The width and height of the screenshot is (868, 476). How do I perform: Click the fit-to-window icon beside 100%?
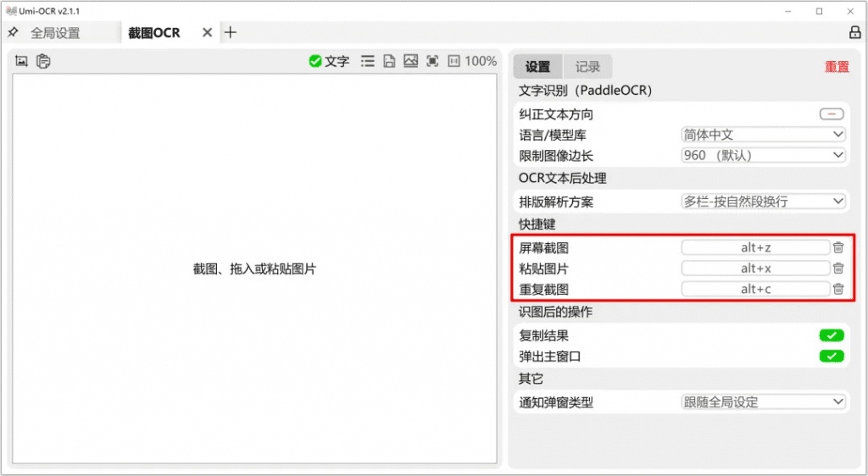point(432,61)
